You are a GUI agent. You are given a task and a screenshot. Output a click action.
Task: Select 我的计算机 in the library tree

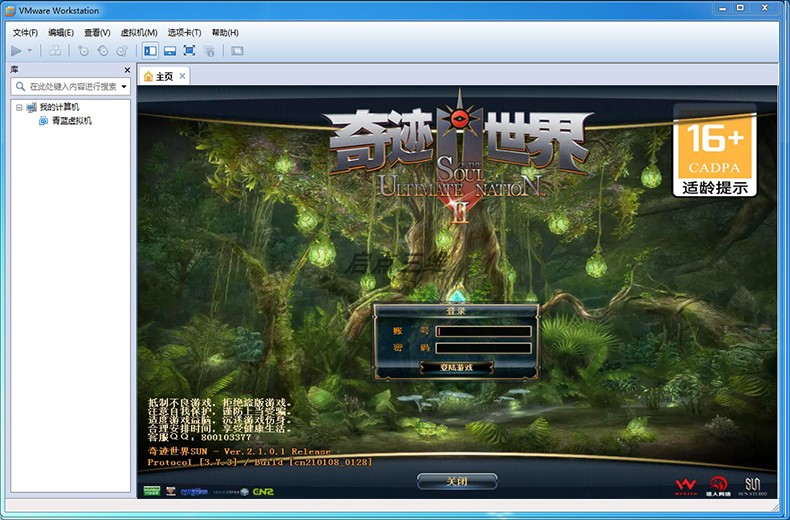click(x=59, y=107)
